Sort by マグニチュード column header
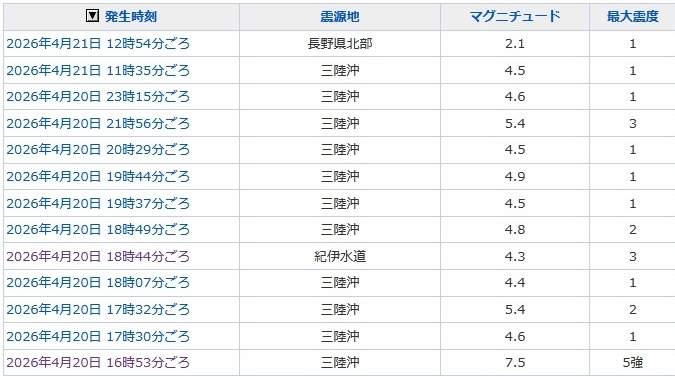 click(515, 16)
